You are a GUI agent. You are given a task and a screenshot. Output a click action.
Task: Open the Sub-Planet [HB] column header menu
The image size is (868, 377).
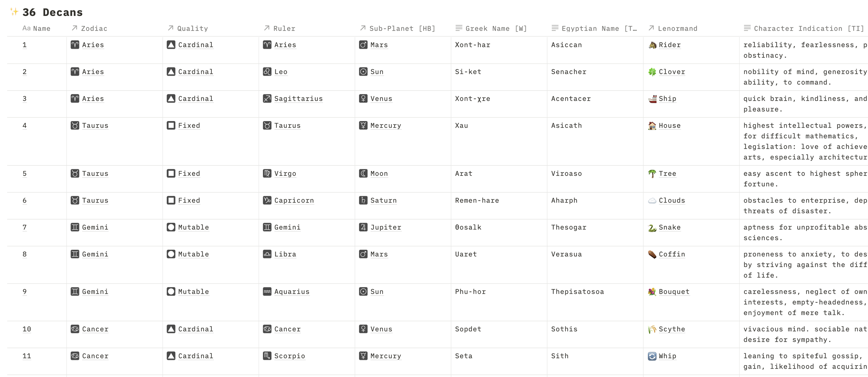402,28
